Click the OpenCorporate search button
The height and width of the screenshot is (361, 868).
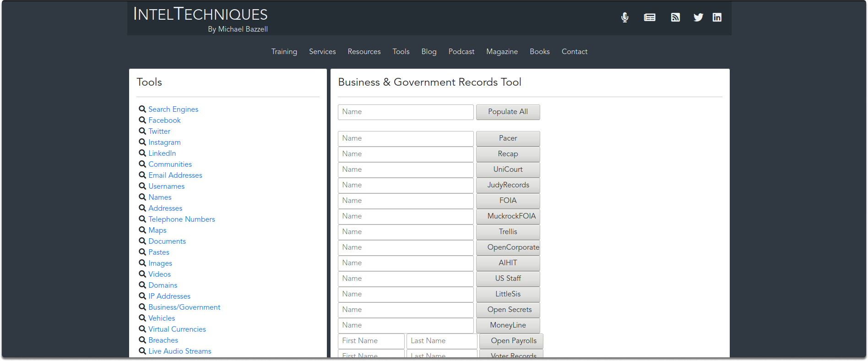[508, 247]
